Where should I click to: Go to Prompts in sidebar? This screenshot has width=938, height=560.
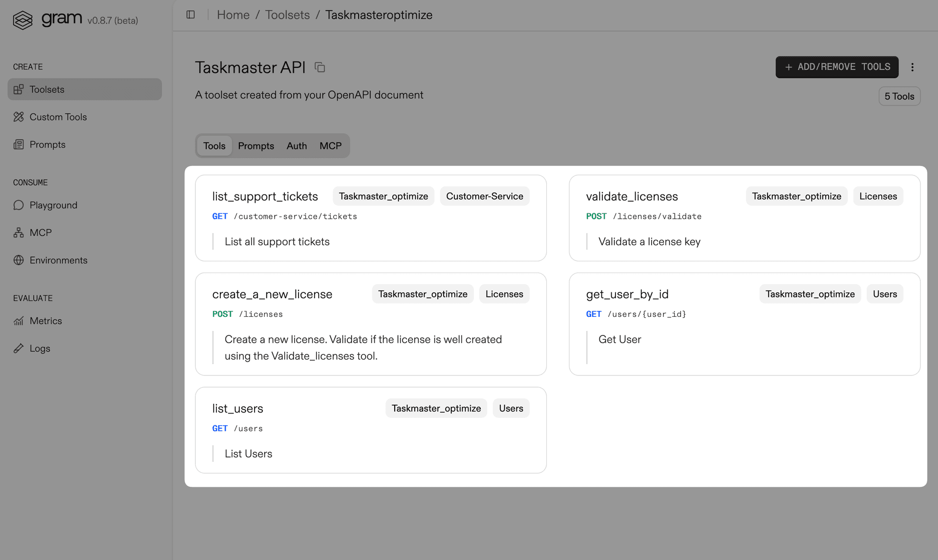coord(47,145)
